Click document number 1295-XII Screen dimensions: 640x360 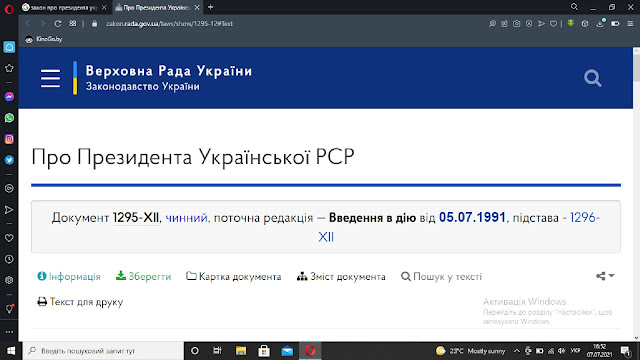pos(136,218)
